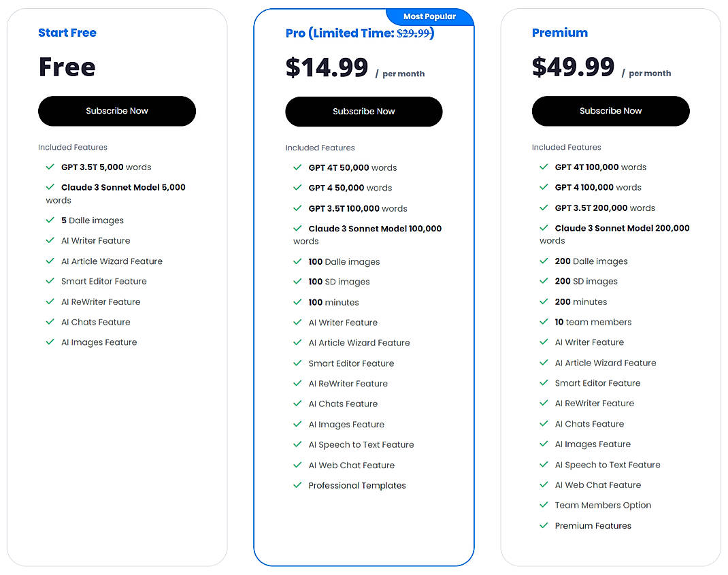Click the checkmark beside Smart Editor Feature in Free plan
Screen dimensions: 728x575
click(x=50, y=281)
